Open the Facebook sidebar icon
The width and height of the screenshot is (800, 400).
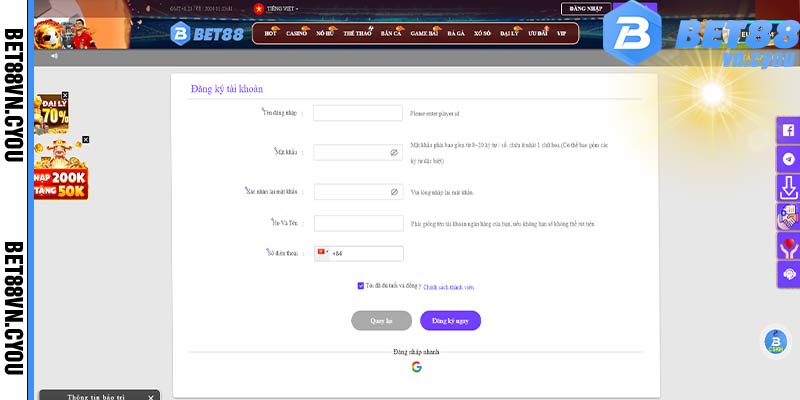pos(788,130)
